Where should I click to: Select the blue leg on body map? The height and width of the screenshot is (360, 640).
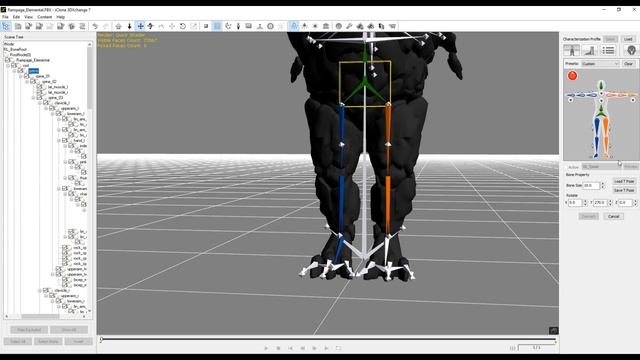point(597,137)
